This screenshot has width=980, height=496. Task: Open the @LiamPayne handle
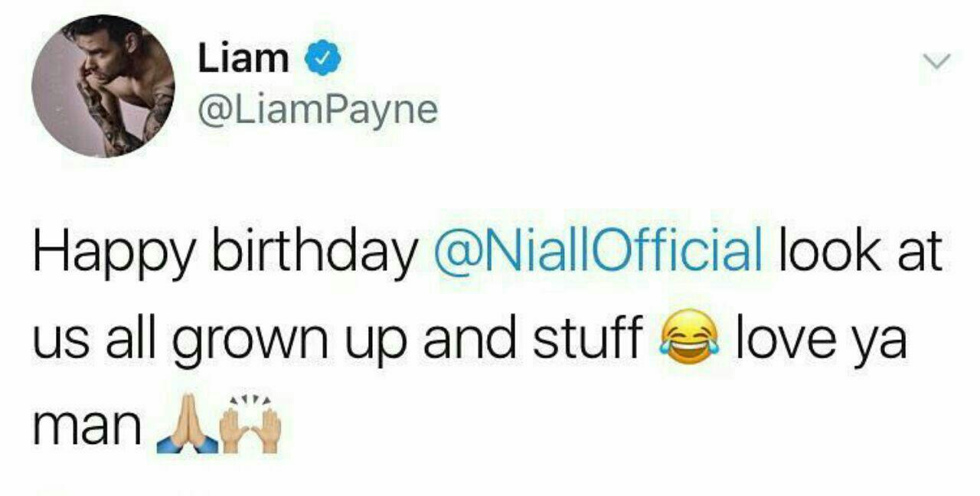(318, 111)
